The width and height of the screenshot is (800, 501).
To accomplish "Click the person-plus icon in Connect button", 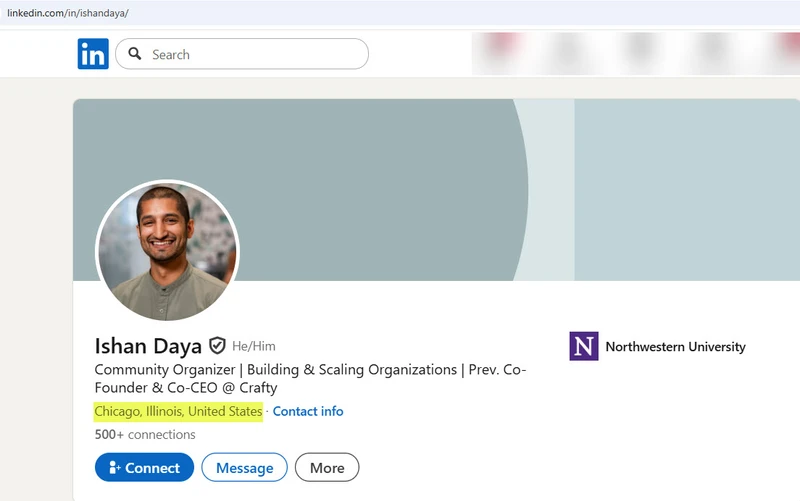I will [114, 467].
